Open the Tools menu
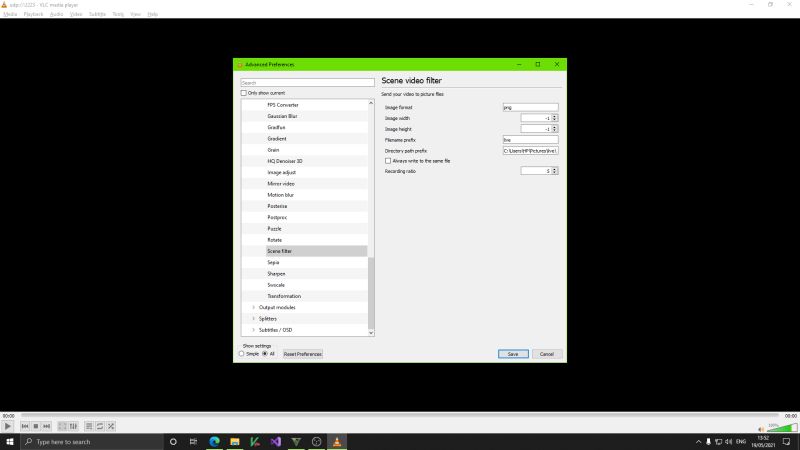Viewport: 800px width, 450px height. (x=118, y=14)
